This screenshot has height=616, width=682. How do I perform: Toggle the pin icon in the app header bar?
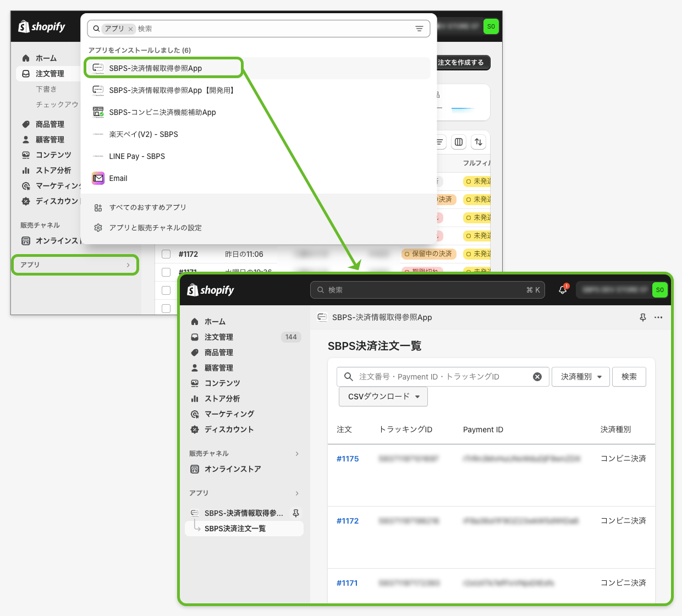point(643,317)
